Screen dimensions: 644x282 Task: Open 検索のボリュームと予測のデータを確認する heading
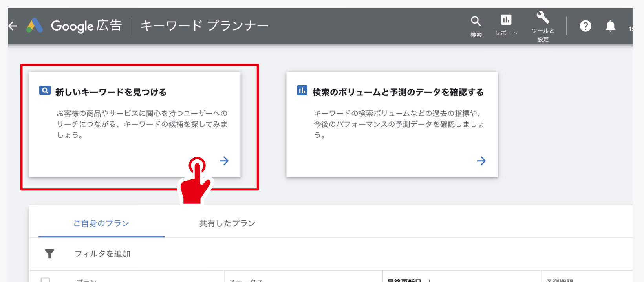tap(398, 92)
